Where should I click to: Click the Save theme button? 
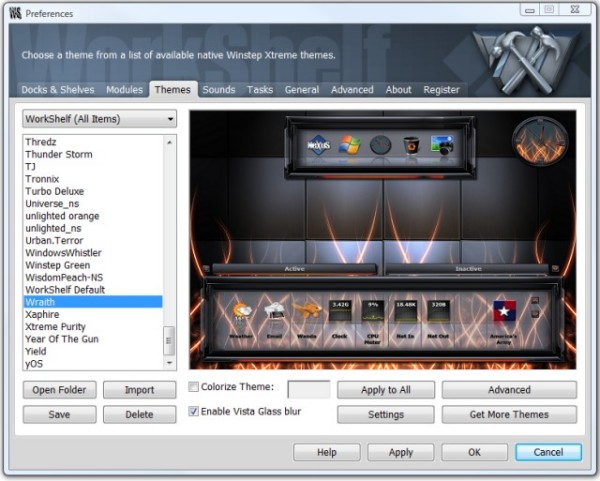[59, 414]
